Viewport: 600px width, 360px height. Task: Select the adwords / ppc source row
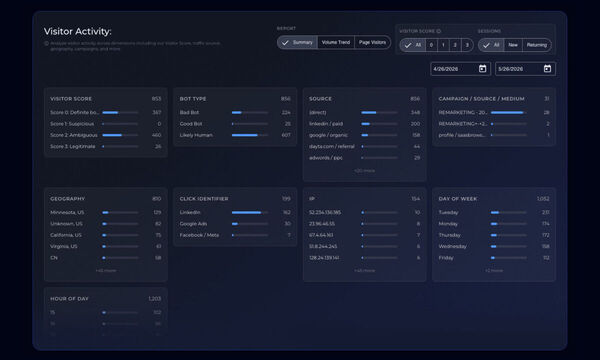[x=364, y=158]
